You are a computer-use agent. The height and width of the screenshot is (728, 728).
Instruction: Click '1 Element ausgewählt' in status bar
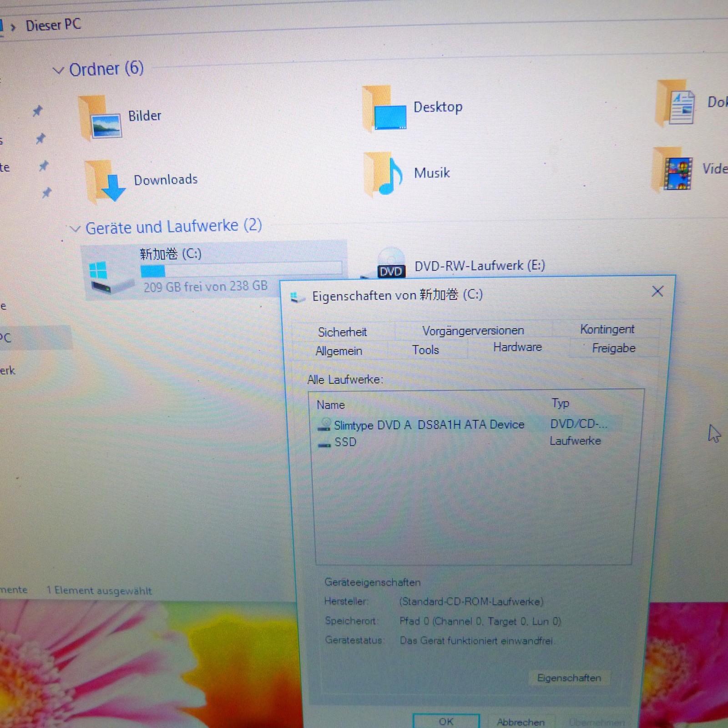(99, 591)
